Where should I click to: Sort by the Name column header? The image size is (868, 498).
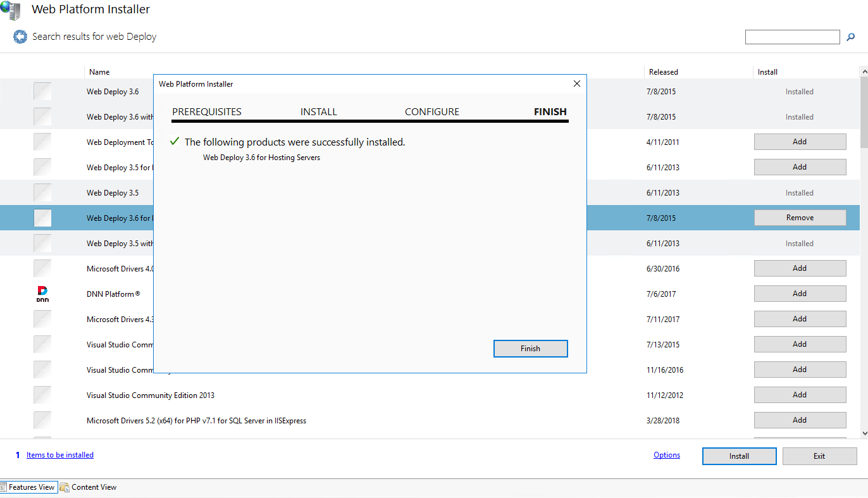[99, 72]
